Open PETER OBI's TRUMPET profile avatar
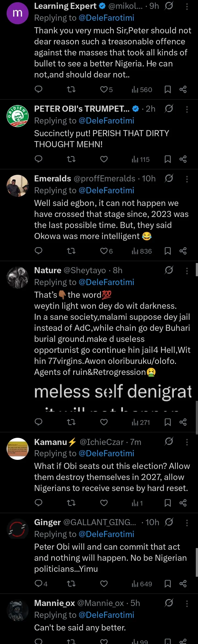198x644 pixels. 18,116
